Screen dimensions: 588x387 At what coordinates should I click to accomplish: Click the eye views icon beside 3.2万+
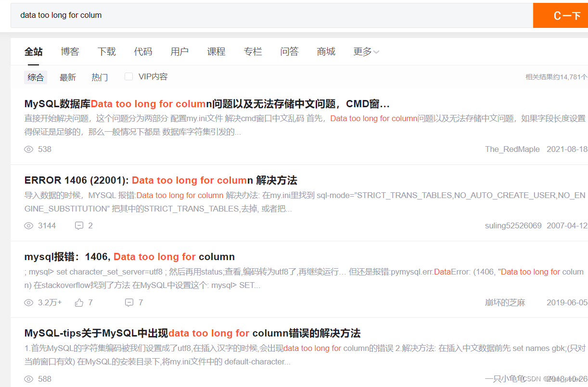28,303
